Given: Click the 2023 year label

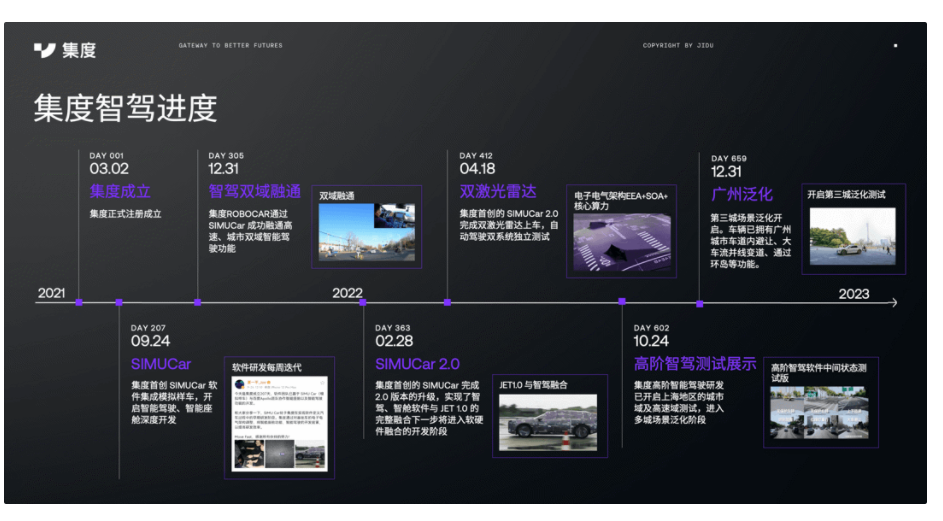Looking at the screenshot, I should pos(853,294).
